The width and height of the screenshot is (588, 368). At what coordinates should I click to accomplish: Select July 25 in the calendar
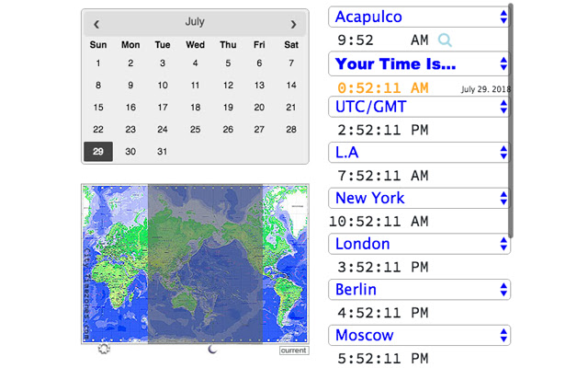[195, 130]
